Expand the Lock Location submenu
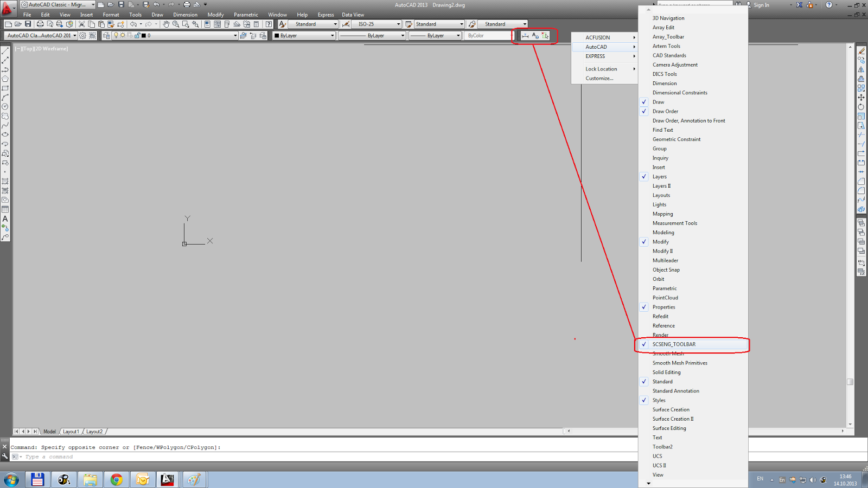Screen dimensions: 868x488 pos(605,69)
